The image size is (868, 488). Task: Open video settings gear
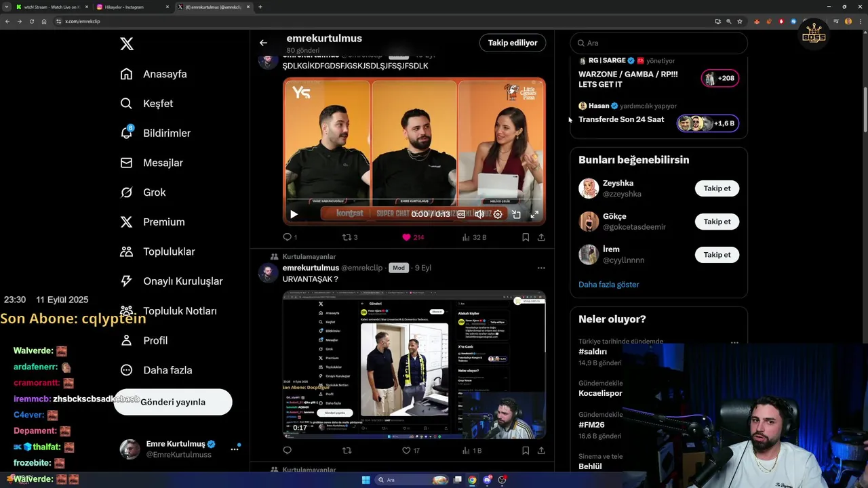tap(498, 214)
